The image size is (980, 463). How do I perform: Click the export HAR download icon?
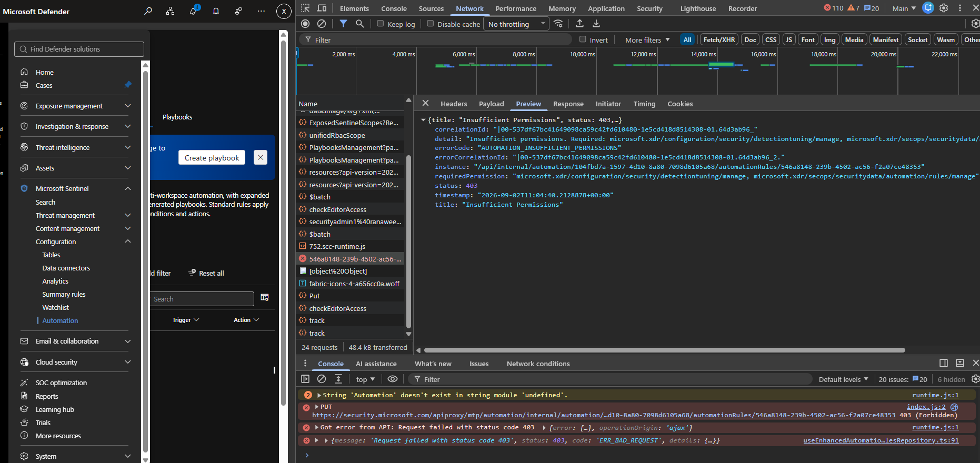coord(596,24)
